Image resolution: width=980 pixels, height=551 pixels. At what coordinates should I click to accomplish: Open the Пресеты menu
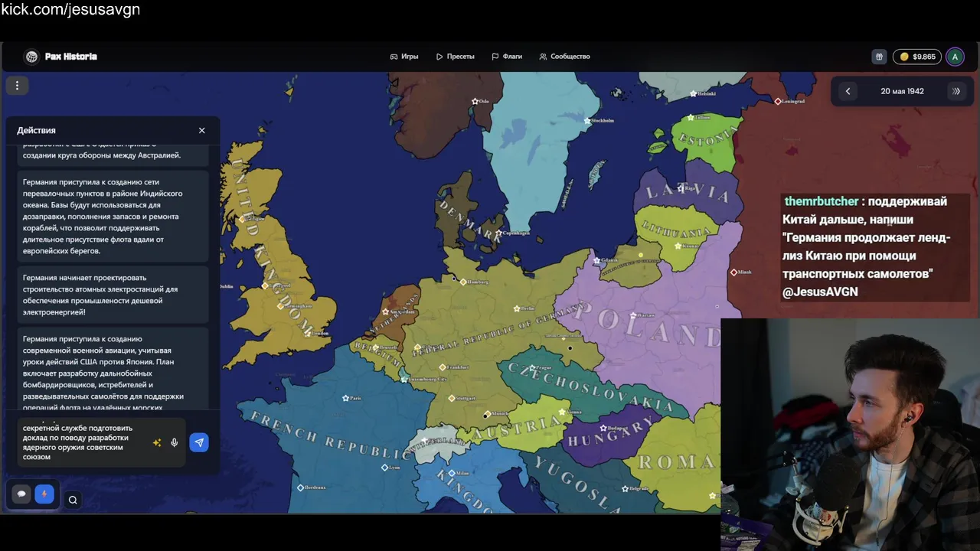click(456, 57)
